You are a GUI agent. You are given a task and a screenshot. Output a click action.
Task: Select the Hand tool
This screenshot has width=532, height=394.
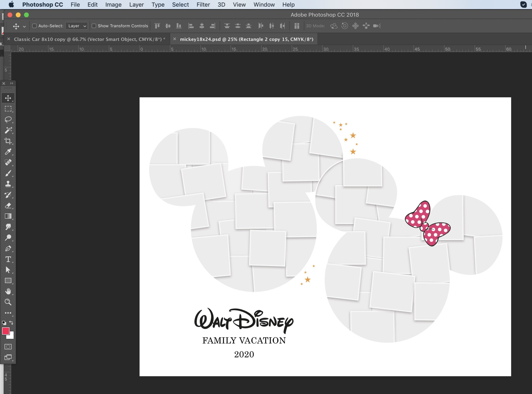click(8, 291)
